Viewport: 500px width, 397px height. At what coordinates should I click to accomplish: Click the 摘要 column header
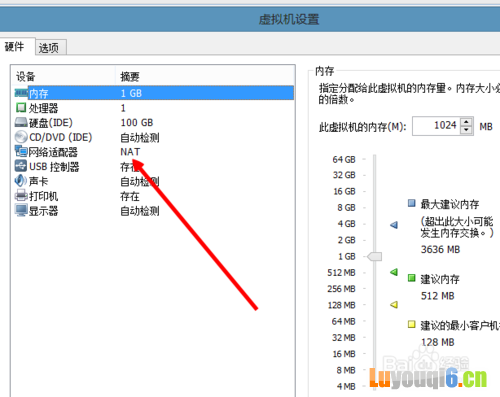tap(205, 76)
